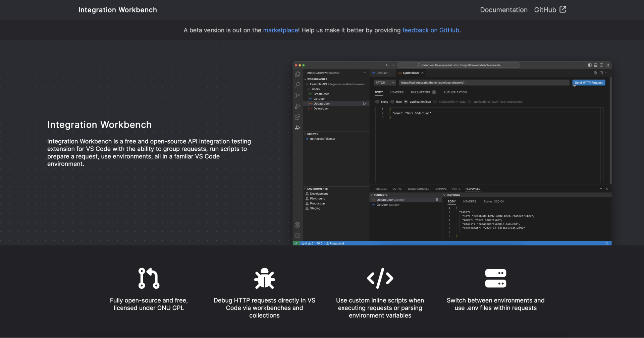The width and height of the screenshot is (644, 338).
Task: Maximize the panel with the chevron up
Action: [601, 189]
